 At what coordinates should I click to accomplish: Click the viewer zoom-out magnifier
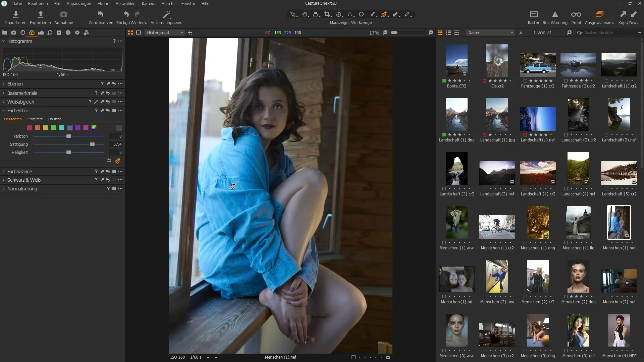point(385,33)
